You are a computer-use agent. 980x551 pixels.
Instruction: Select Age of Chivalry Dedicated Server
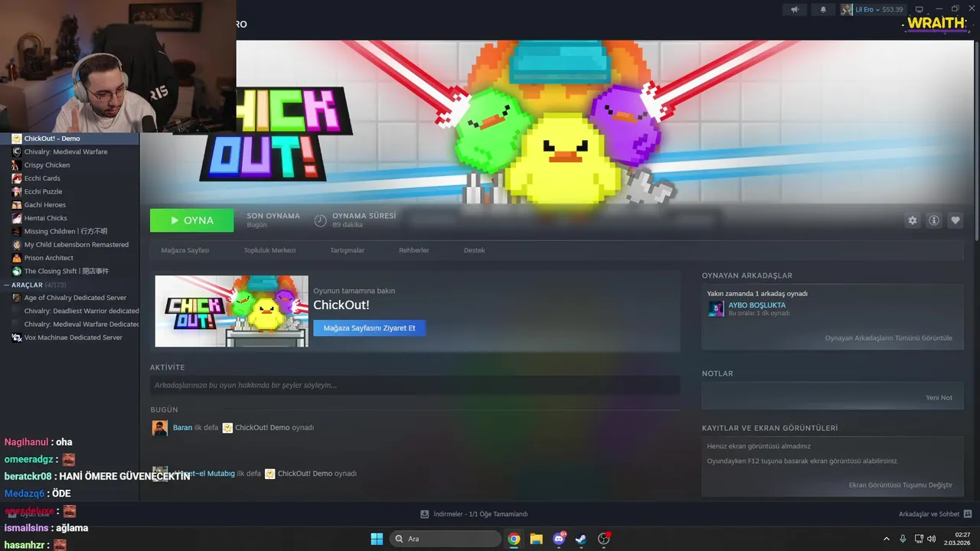coord(70,298)
